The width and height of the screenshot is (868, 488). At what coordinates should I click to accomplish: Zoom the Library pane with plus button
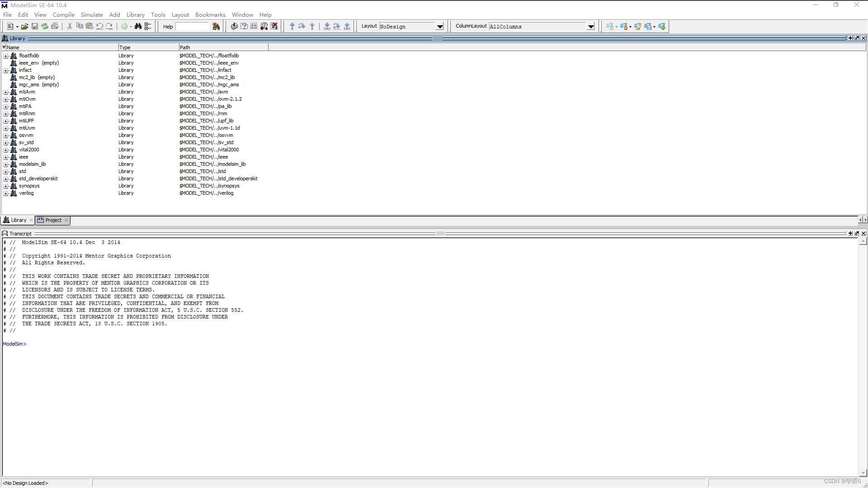[850, 38]
